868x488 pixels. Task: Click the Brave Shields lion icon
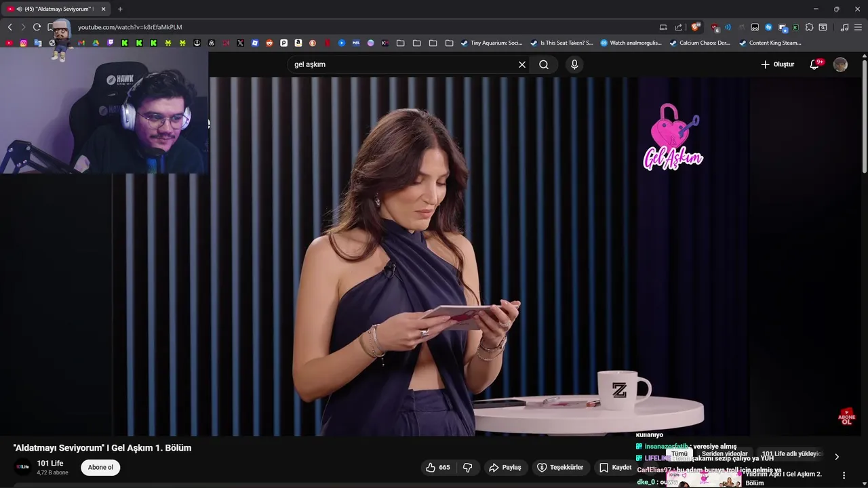coord(694,27)
